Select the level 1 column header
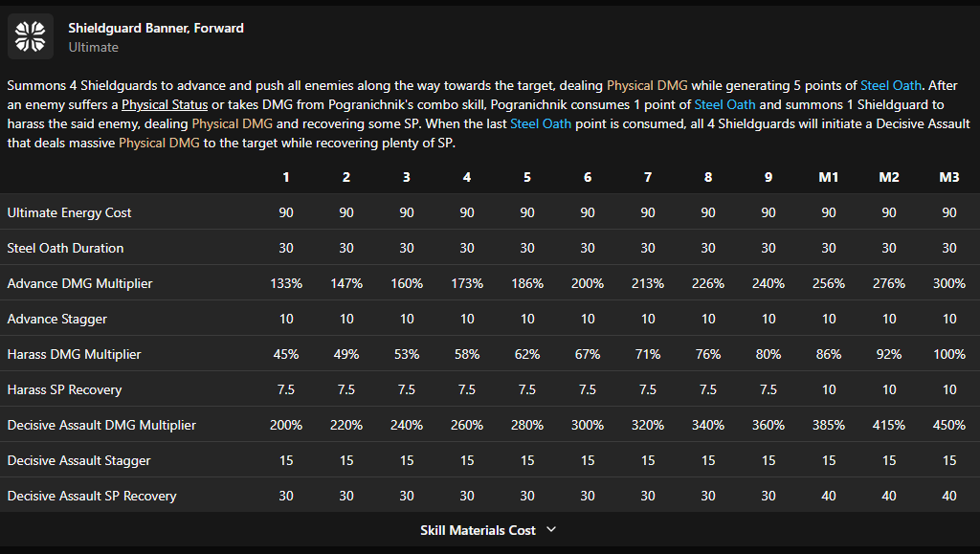980x554 pixels. [285, 177]
